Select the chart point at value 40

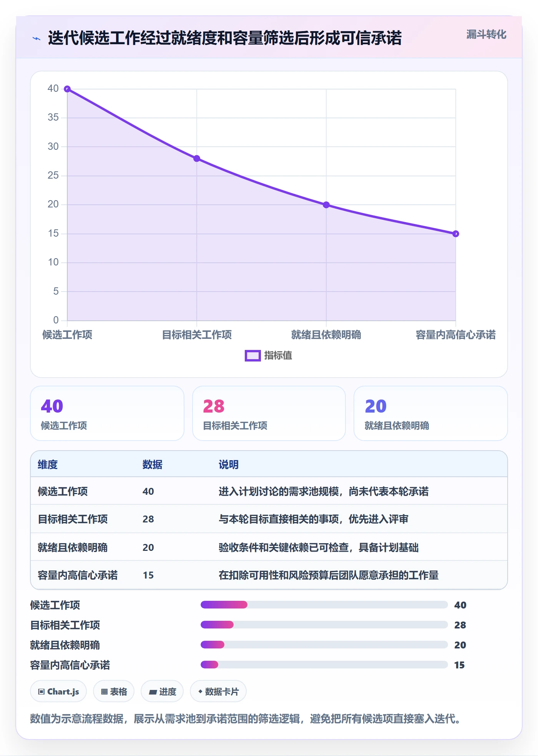(x=67, y=89)
